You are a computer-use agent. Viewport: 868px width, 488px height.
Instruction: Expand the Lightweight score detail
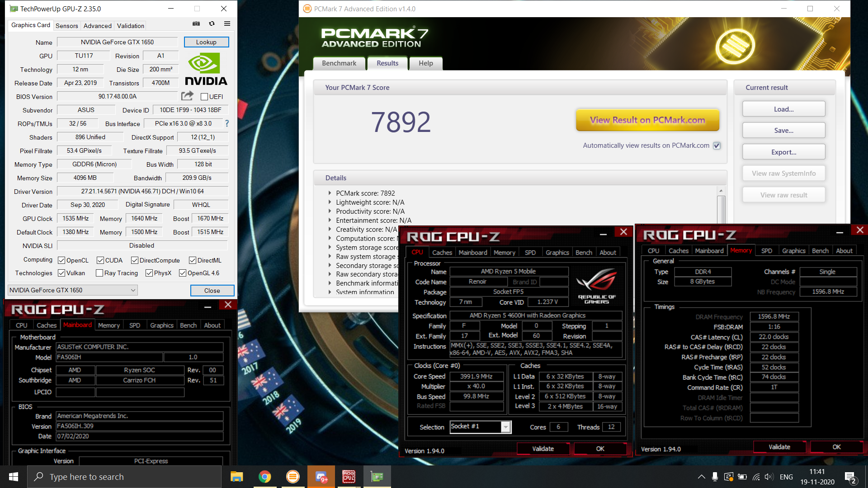point(330,202)
